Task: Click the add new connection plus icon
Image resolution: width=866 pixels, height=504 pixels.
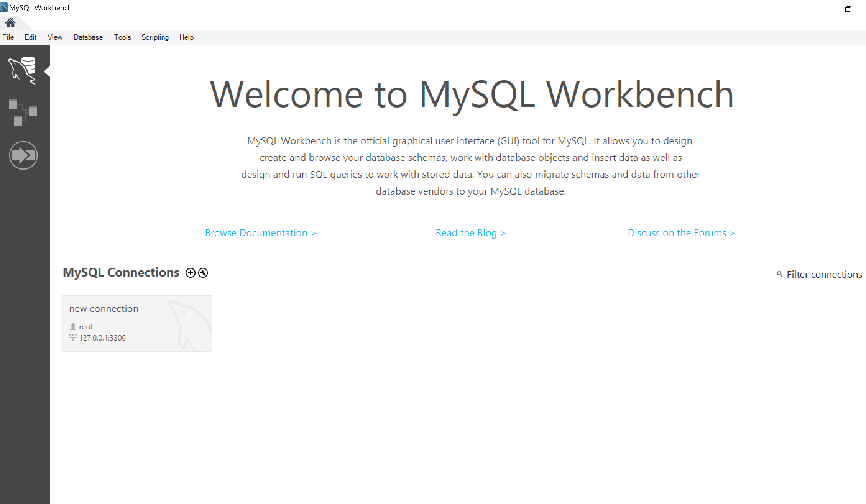Action: coord(191,273)
